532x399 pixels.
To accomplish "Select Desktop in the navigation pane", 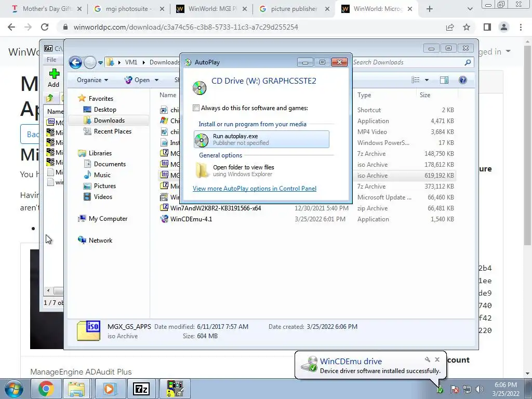I will click(x=105, y=109).
